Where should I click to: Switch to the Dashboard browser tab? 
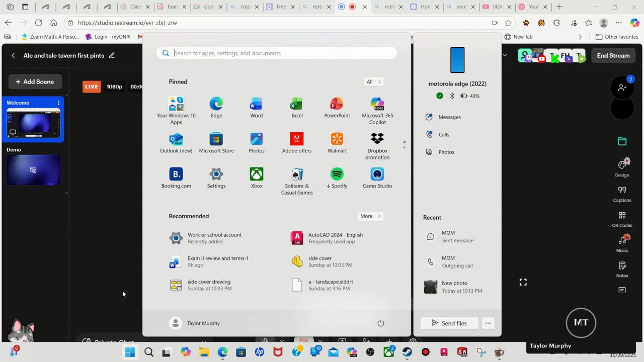coord(134,7)
